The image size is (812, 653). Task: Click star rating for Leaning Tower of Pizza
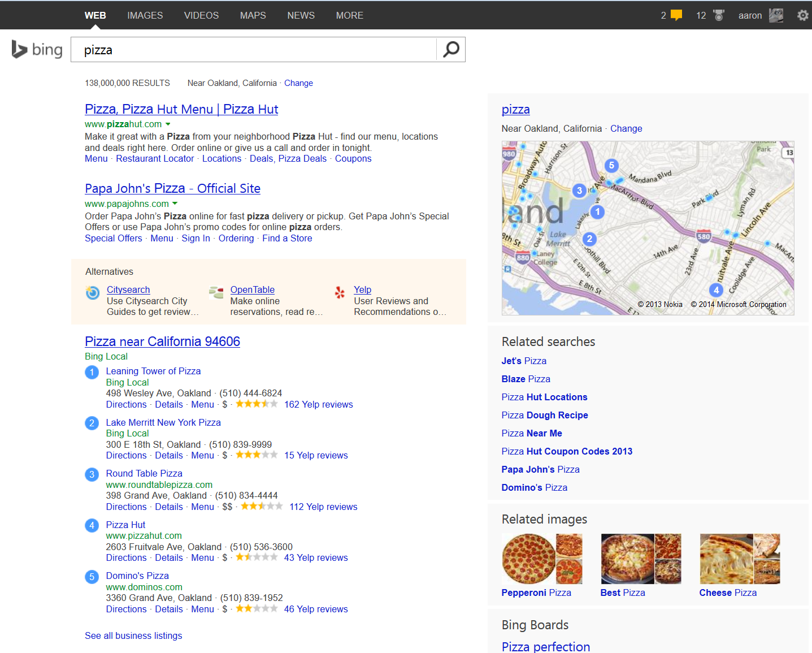(x=257, y=404)
